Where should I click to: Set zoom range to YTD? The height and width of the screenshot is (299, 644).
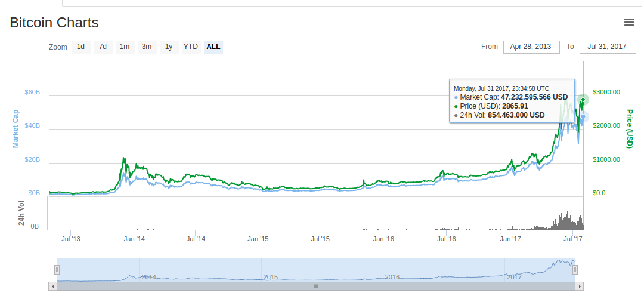click(191, 47)
